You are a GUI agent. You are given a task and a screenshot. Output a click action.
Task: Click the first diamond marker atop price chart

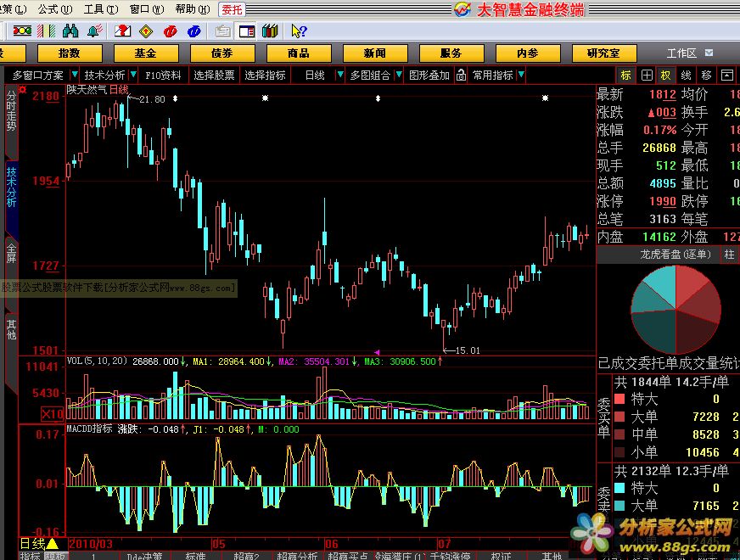pyautogui.click(x=175, y=98)
